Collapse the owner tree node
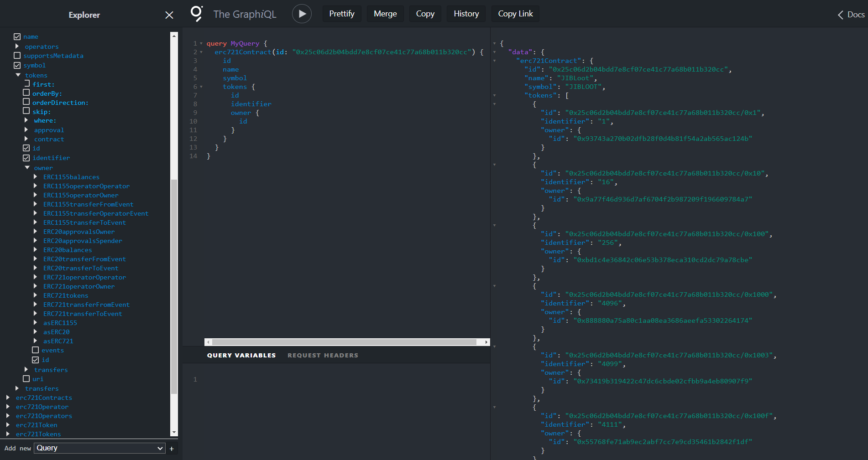This screenshot has width=868, height=460. (x=27, y=168)
